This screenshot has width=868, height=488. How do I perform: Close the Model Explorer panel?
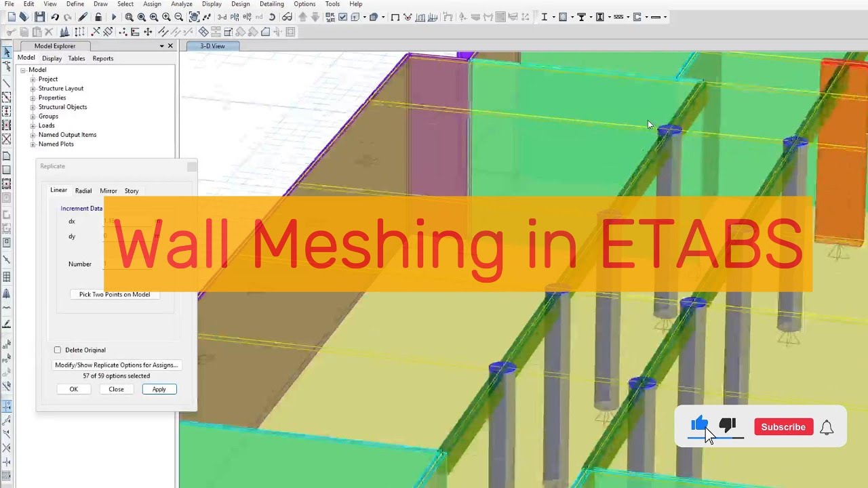170,46
